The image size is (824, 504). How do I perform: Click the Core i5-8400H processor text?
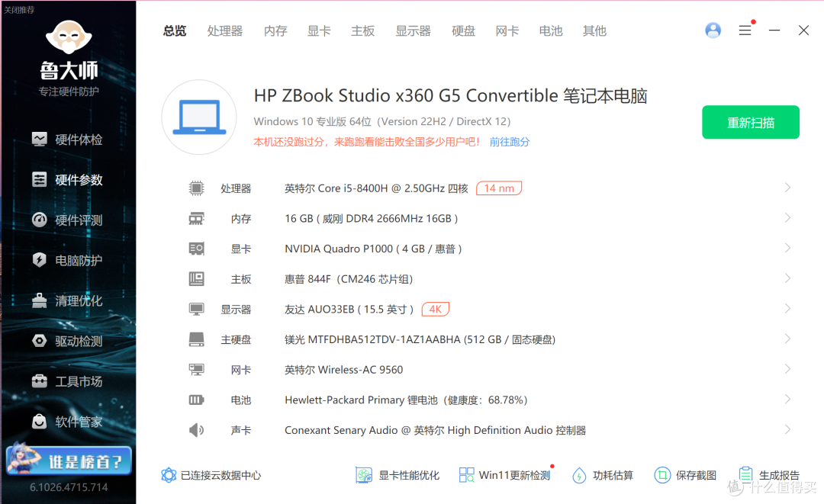point(376,188)
